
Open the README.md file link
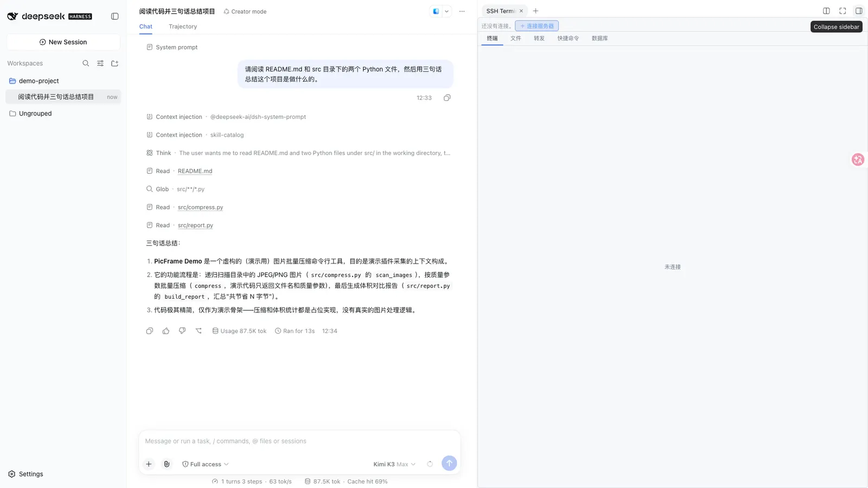195,171
